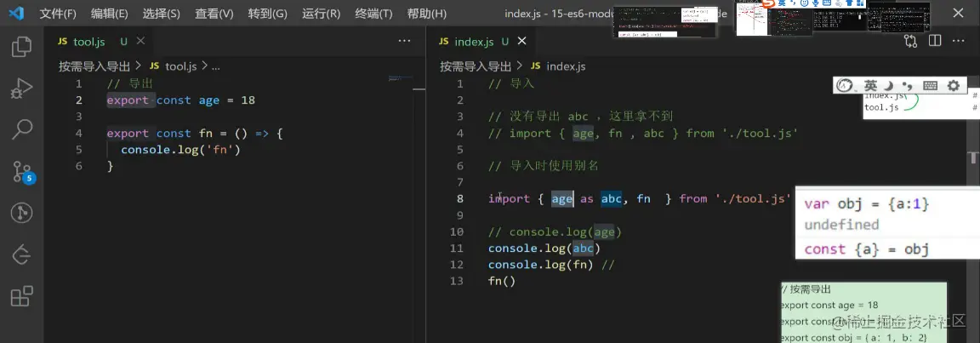Open more actions for left editor group
The width and height of the screenshot is (980, 343).
[404, 41]
